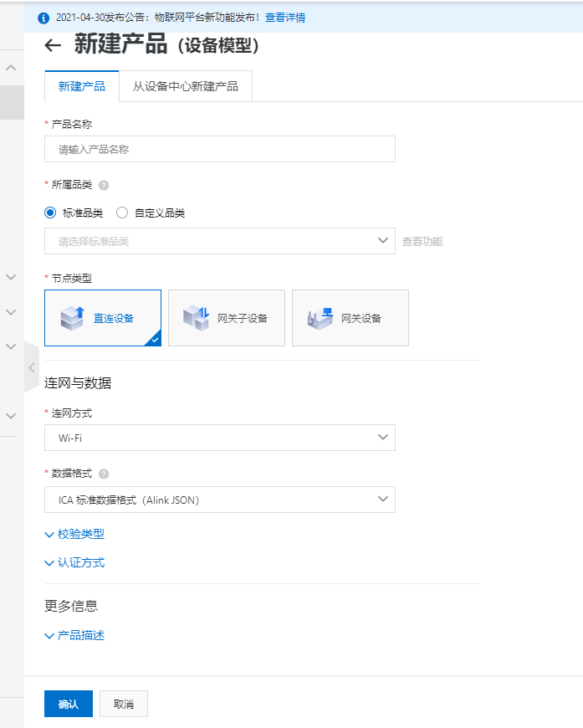Click the back arrow beside 新建产品
This screenshot has height=728, width=583.
click(53, 45)
